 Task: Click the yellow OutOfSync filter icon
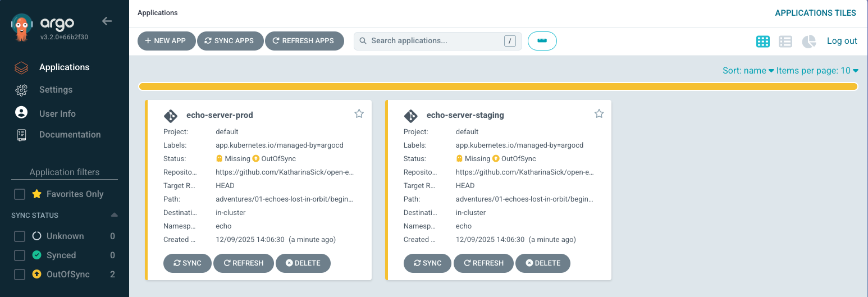click(36, 275)
